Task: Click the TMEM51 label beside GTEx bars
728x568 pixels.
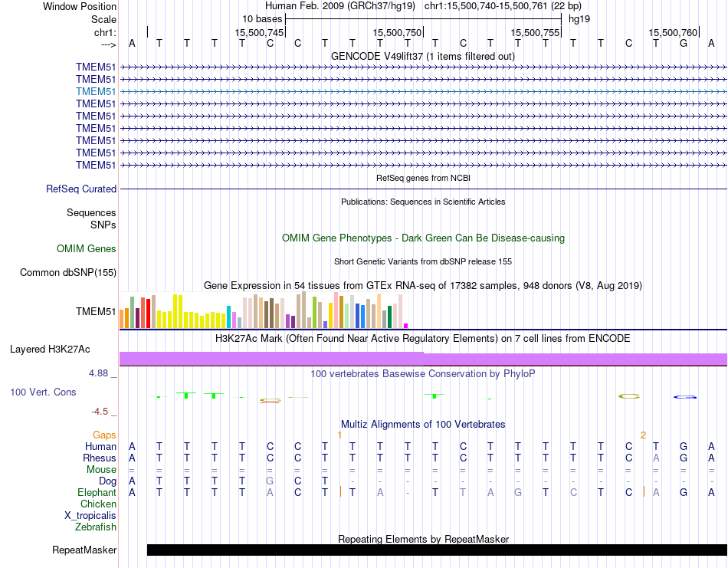Action: tap(96, 312)
